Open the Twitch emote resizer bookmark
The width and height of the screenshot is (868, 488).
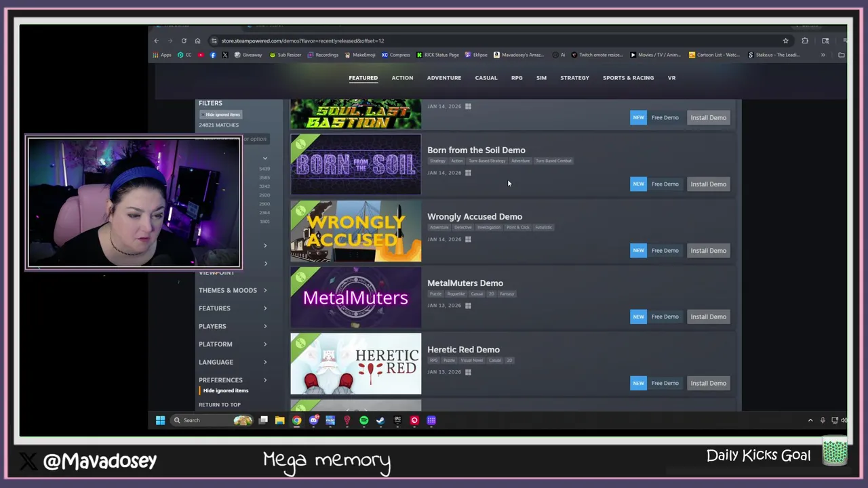click(597, 55)
